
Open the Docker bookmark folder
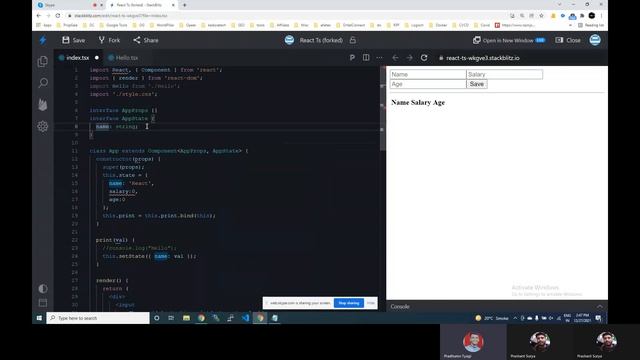point(438,25)
